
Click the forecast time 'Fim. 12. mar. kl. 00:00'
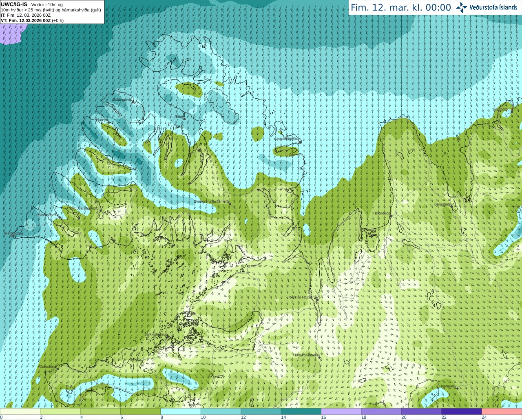click(401, 8)
